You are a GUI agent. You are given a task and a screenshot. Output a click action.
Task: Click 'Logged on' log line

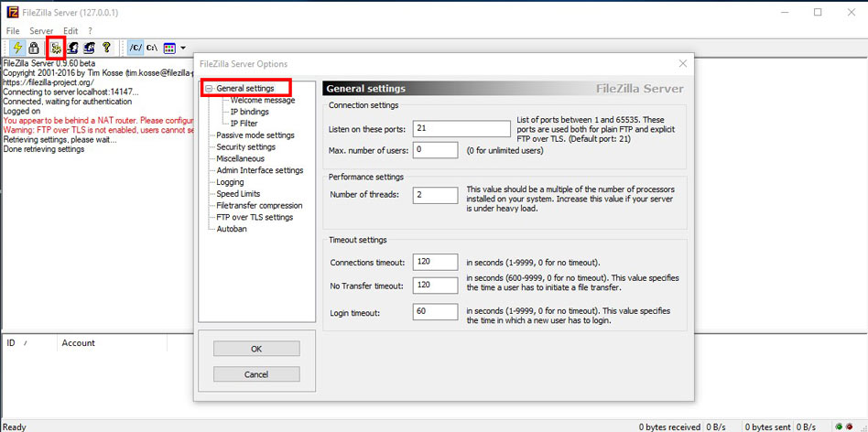pyautogui.click(x=22, y=111)
